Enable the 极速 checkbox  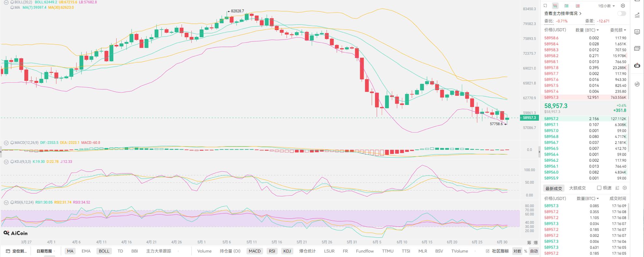[x=599, y=188]
